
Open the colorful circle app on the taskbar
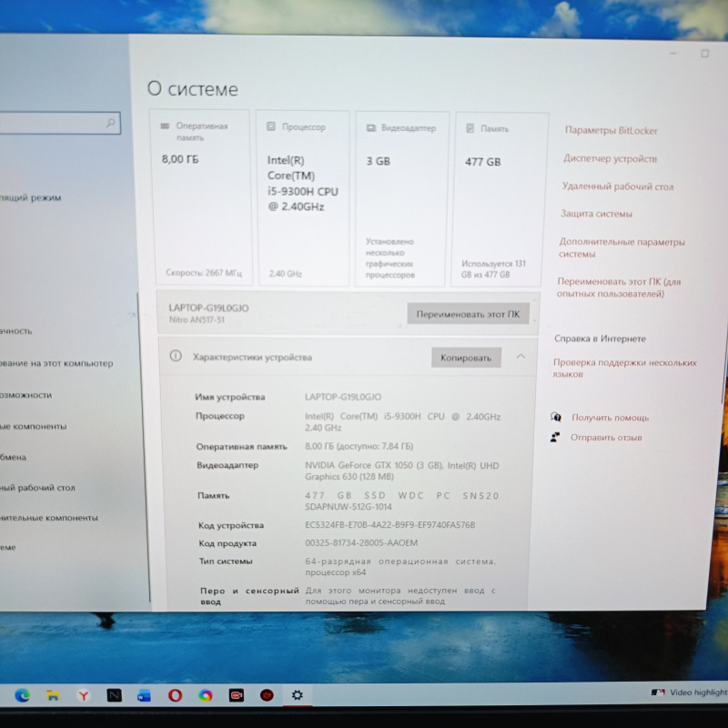tap(206, 695)
